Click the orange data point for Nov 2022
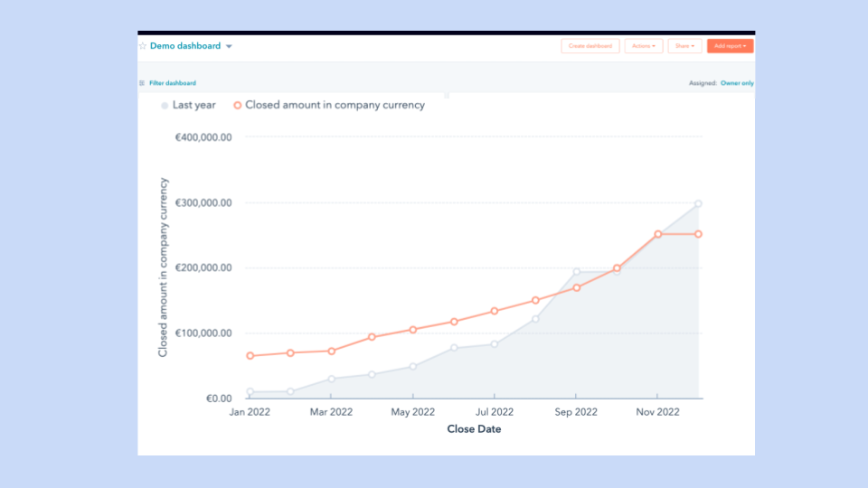 tap(657, 235)
